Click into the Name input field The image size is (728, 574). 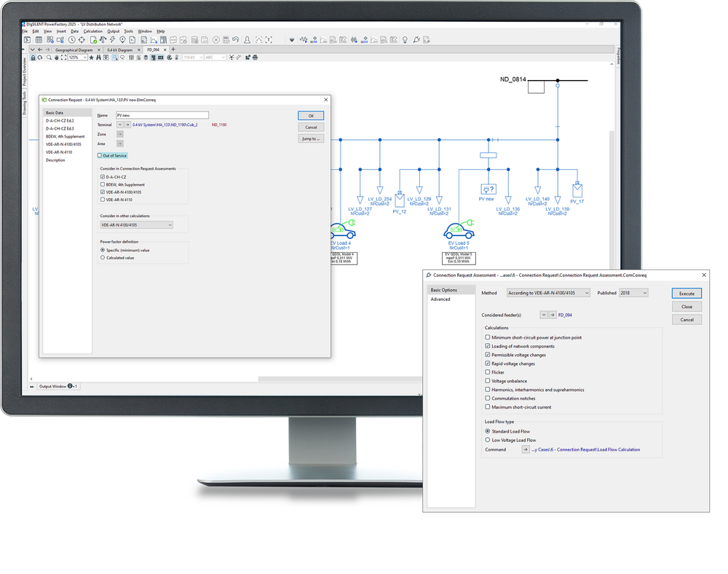162,115
